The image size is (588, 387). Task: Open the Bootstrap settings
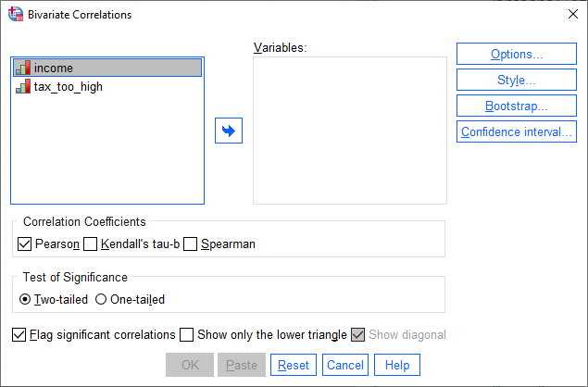[517, 106]
